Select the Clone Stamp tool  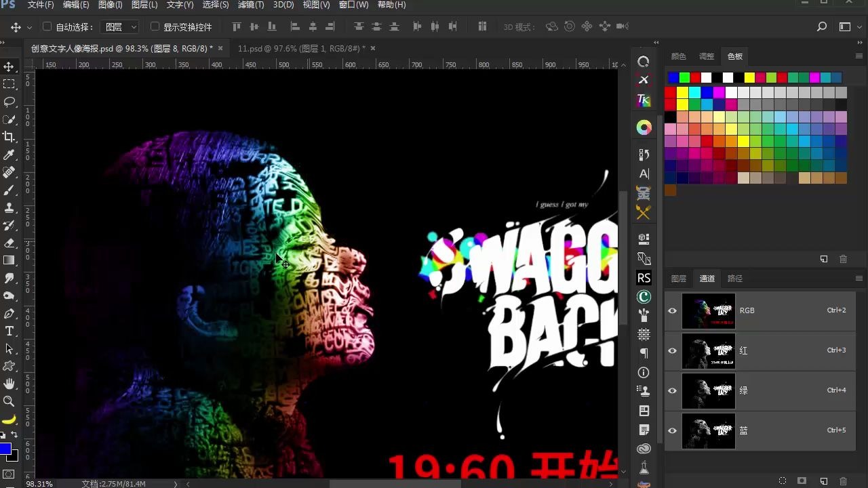[x=9, y=207]
